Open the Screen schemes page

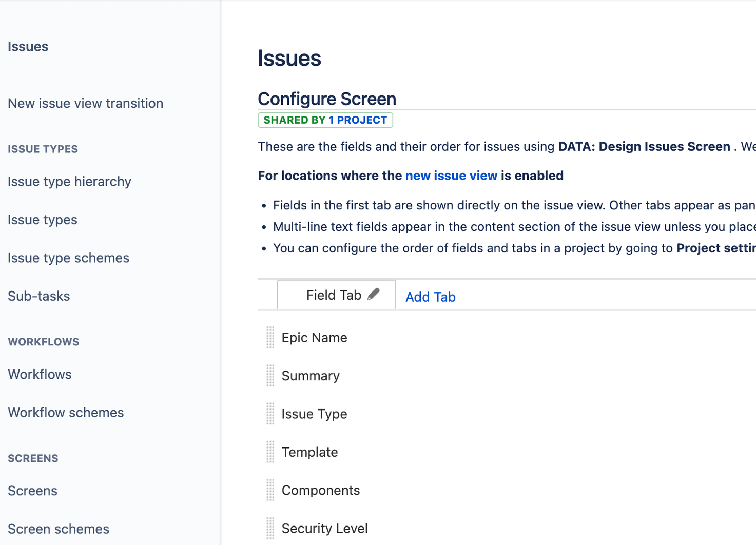pos(59,529)
